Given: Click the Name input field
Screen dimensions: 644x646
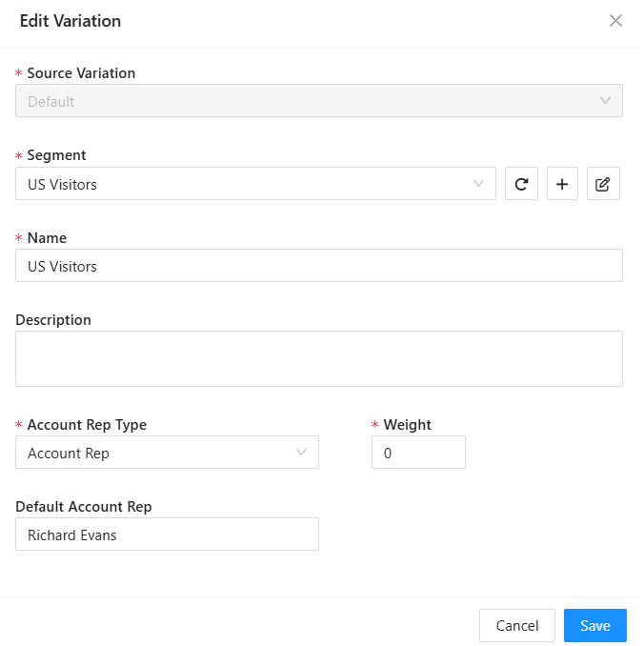Looking at the screenshot, I should [x=319, y=266].
